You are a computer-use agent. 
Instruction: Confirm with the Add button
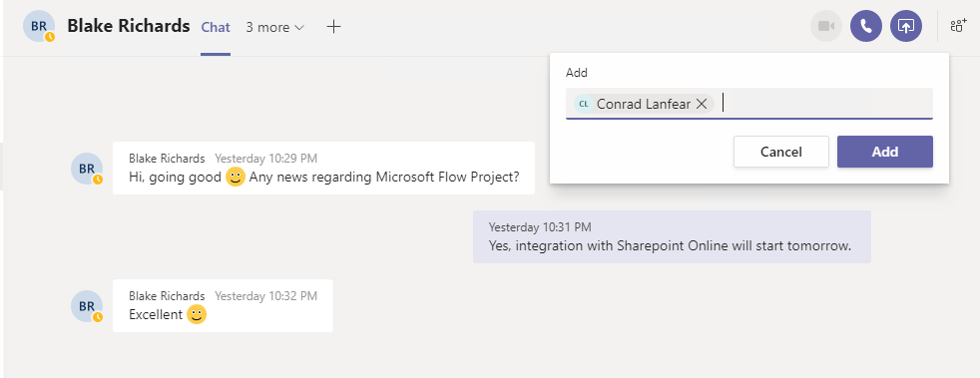click(x=885, y=152)
